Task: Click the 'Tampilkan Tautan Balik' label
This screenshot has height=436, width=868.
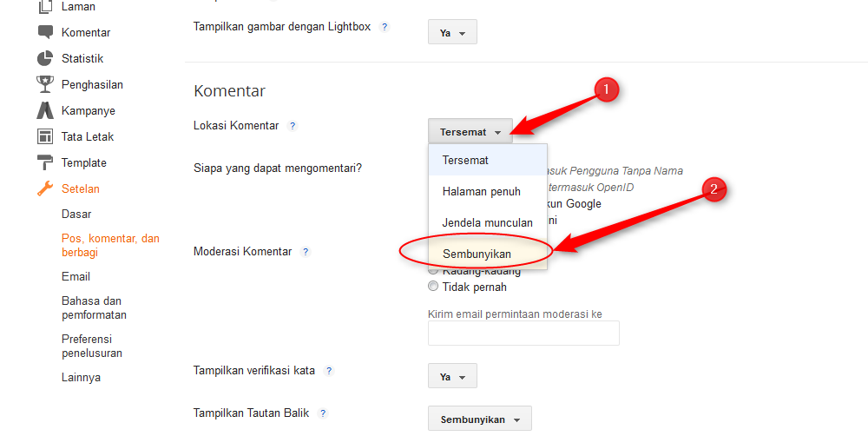Action: (251, 413)
